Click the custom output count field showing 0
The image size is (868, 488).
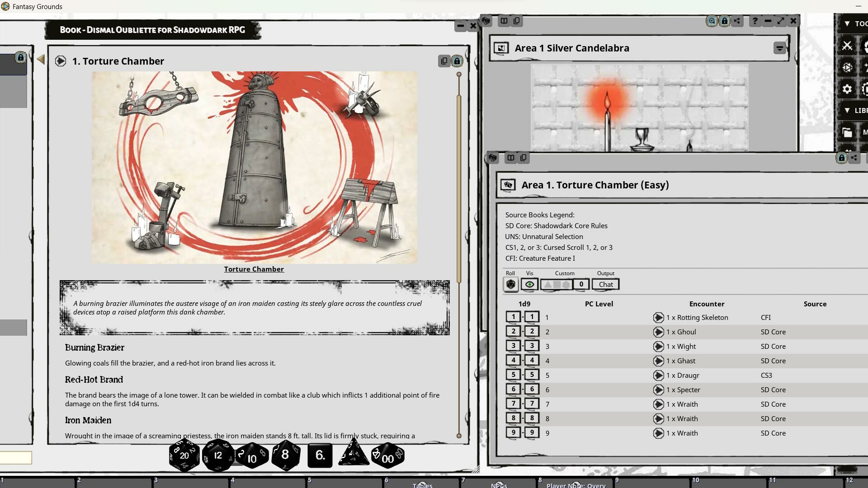click(580, 284)
